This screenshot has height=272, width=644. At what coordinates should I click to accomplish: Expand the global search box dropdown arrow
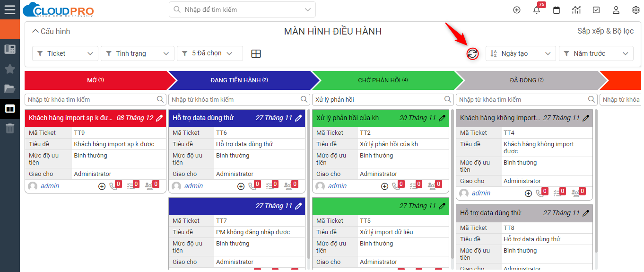[308, 9]
